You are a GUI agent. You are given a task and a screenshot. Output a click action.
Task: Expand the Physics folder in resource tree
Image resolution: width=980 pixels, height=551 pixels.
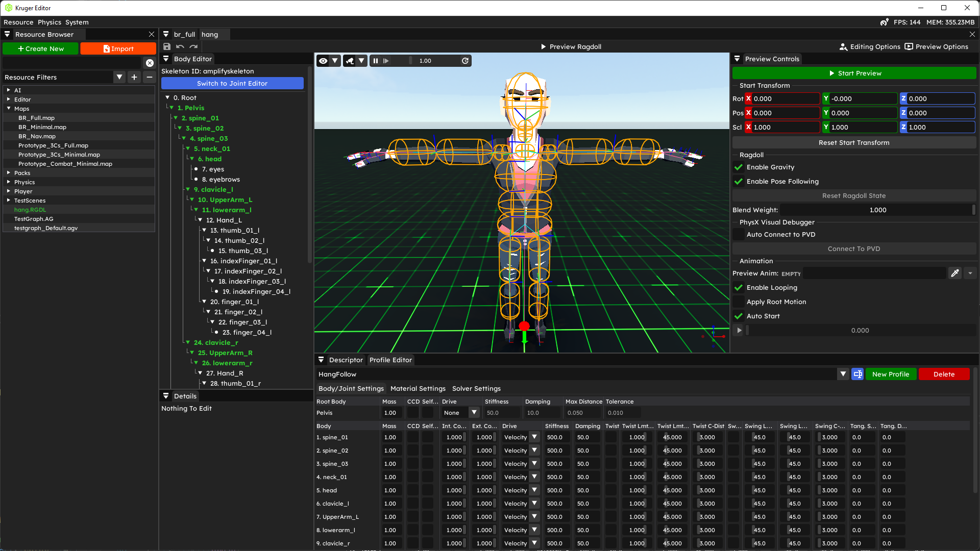pos(9,182)
